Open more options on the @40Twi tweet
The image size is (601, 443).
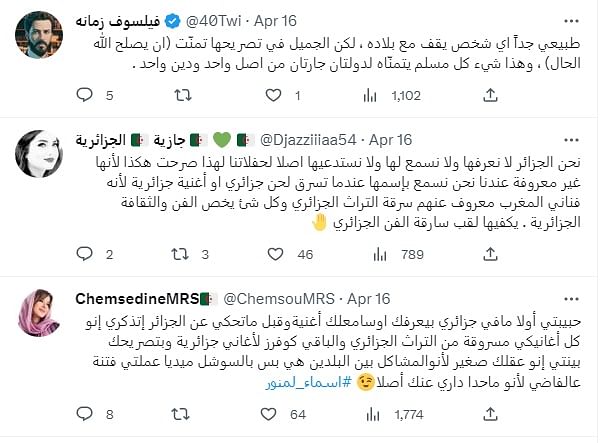571,21
